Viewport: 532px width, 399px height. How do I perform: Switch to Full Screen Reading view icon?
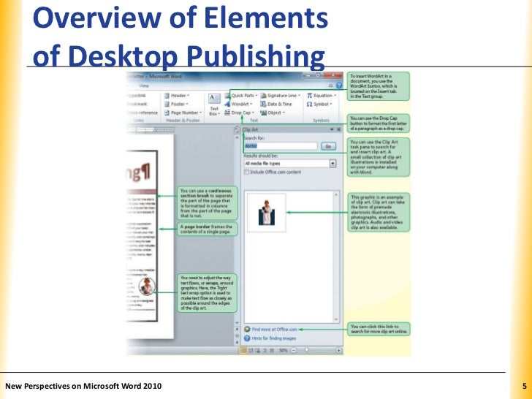(251, 350)
